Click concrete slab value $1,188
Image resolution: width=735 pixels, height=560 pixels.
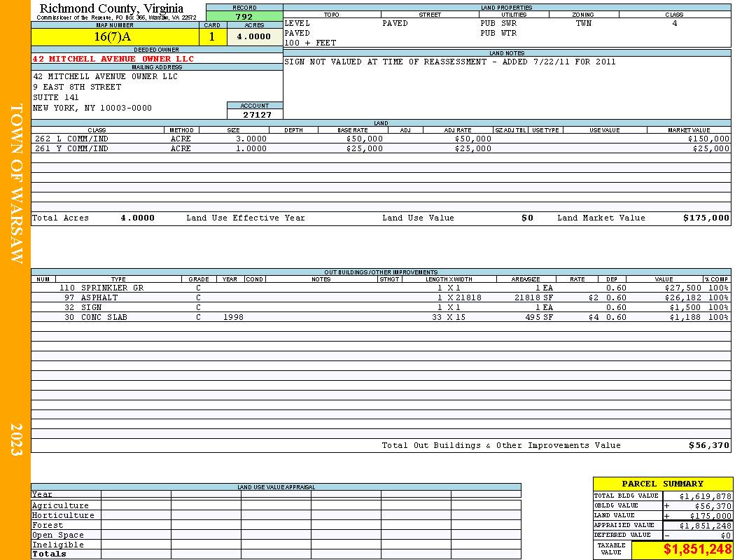tap(685, 317)
